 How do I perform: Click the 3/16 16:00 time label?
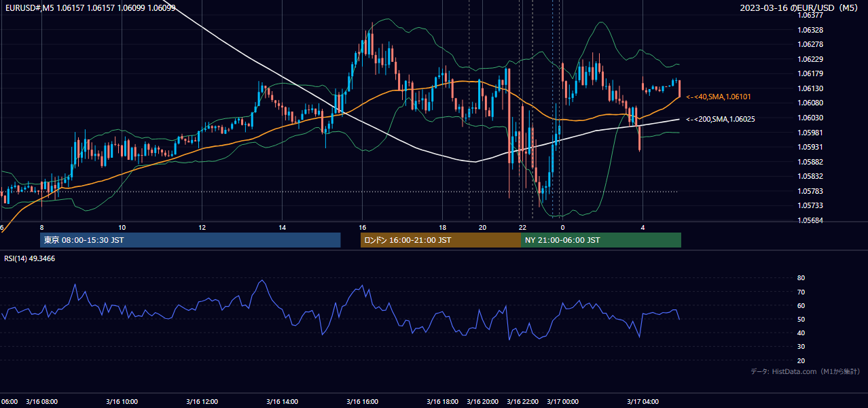tap(363, 402)
